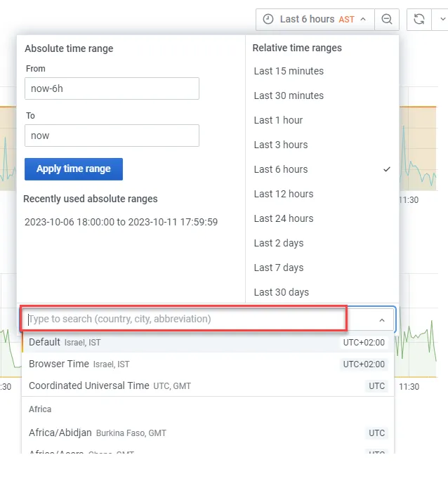Collapse the time zone dropdown chevron
This screenshot has height=481, width=448.
(x=382, y=320)
